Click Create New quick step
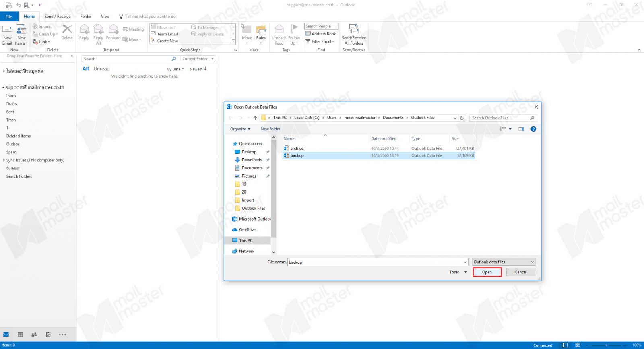 (x=164, y=41)
